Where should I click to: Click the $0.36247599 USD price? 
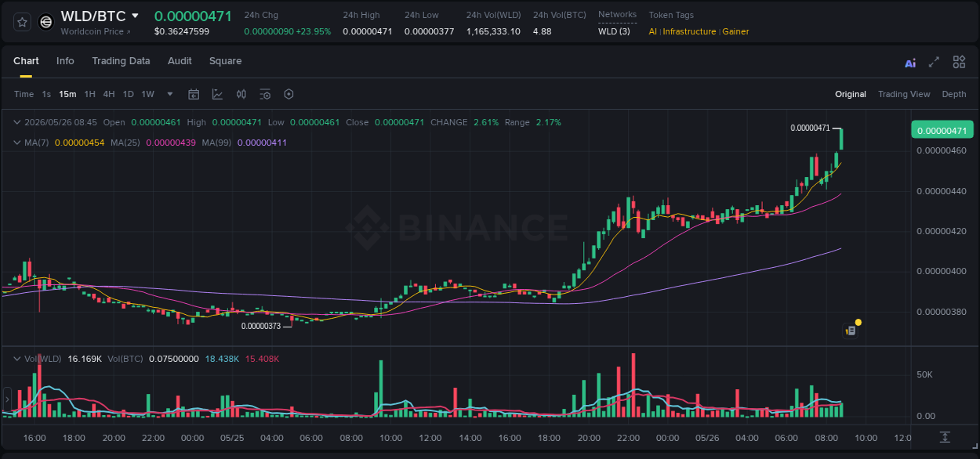[182, 31]
